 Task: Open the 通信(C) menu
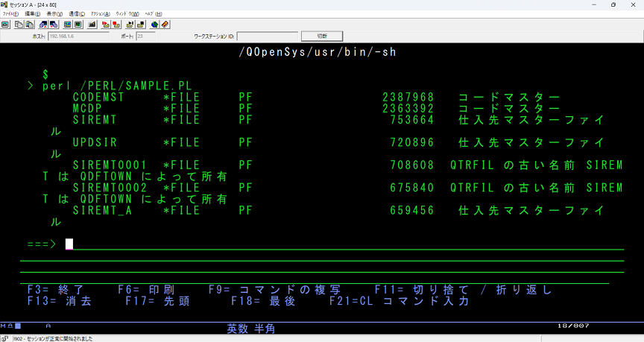76,14
